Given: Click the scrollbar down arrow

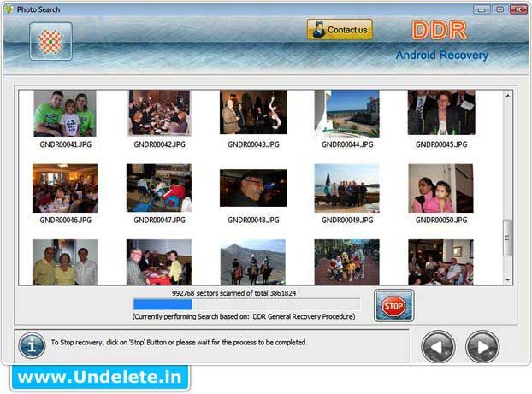Looking at the screenshot, I should [x=508, y=279].
